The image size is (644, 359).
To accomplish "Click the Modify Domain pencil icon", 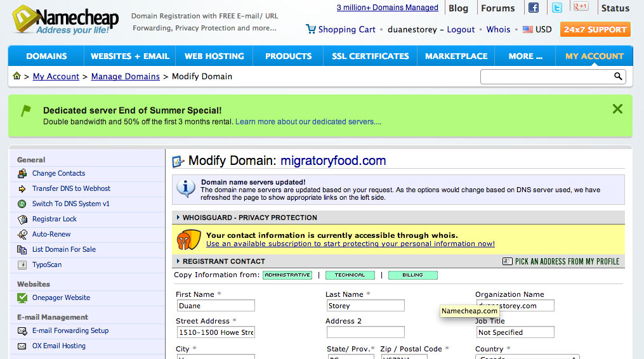I will coord(178,162).
